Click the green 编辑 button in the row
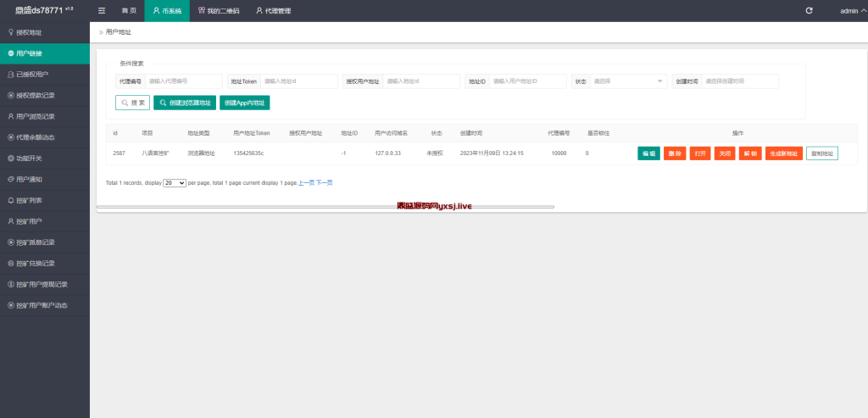This screenshot has height=418, width=868. click(x=648, y=153)
